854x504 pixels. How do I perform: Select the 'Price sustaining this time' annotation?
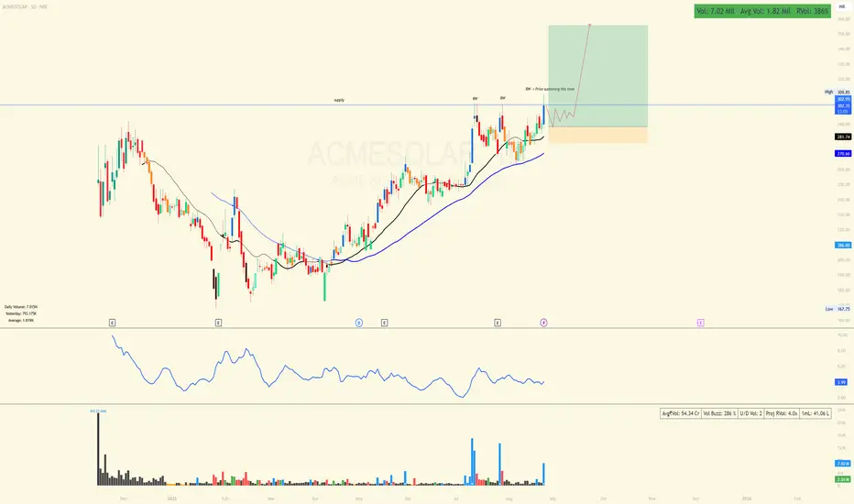point(550,89)
